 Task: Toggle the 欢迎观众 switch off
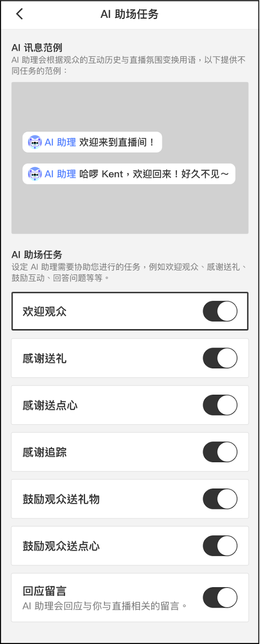220,311
